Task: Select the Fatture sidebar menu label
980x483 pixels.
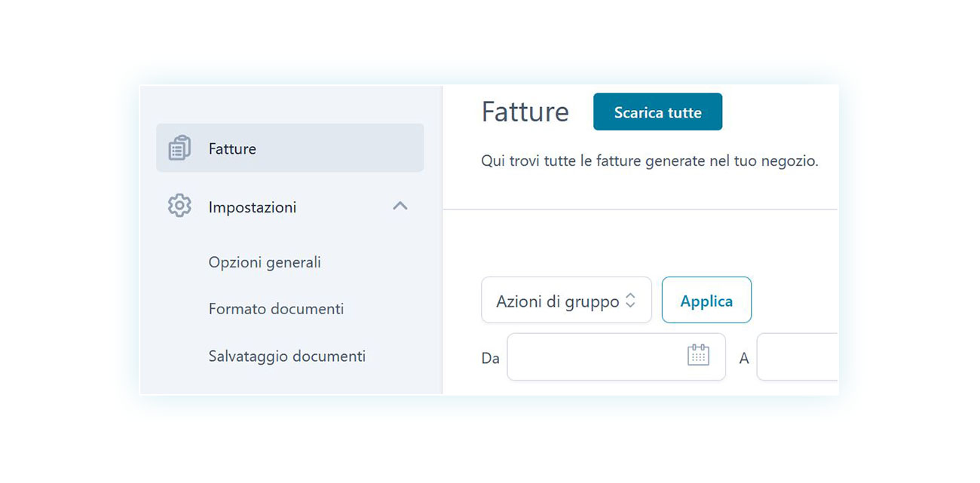Action: (232, 148)
